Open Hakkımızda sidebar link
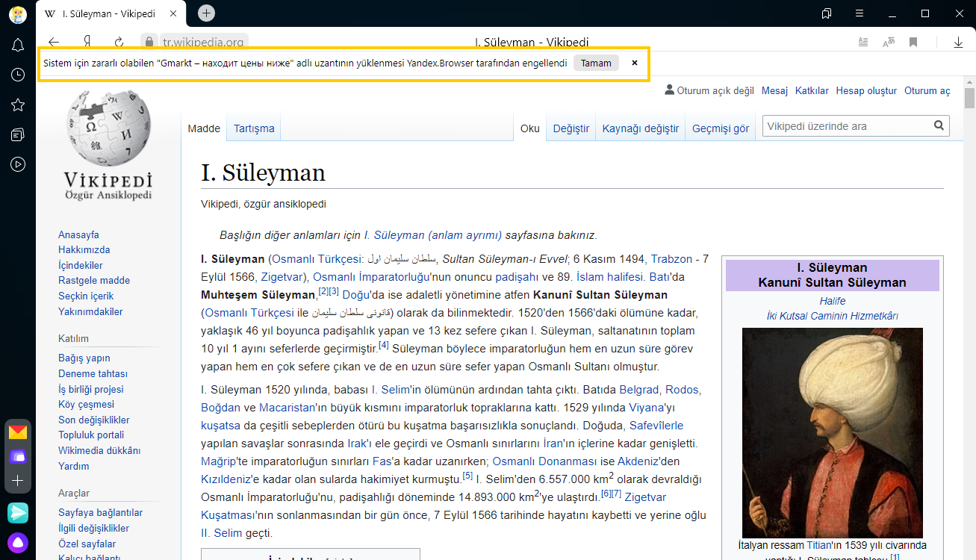 [x=84, y=249]
